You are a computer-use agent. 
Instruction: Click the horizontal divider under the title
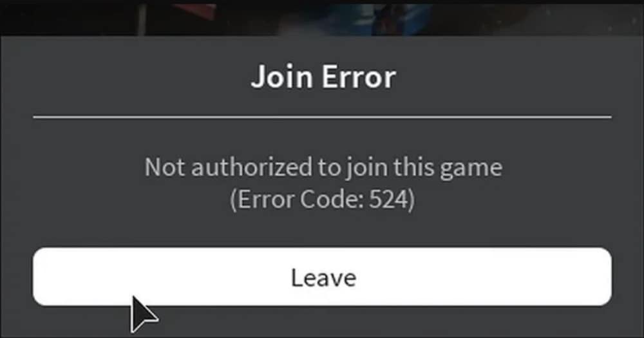point(322,117)
